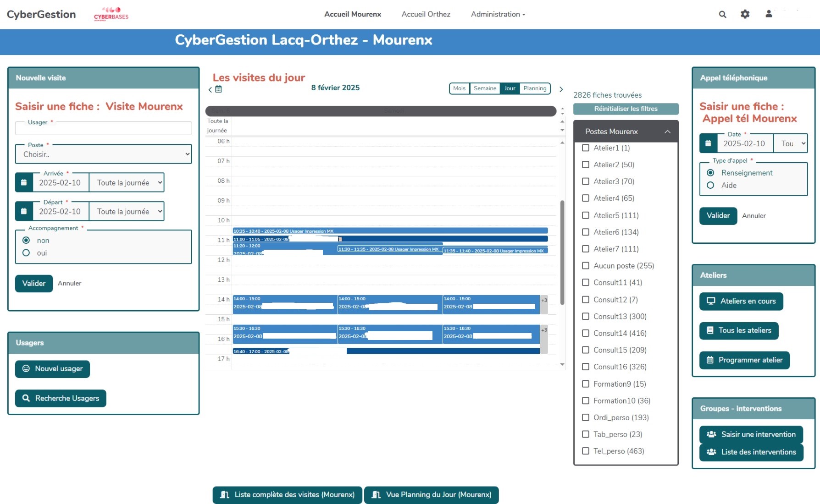Click Annuler in Nouvelle visite form
This screenshot has height=504, width=820.
pyautogui.click(x=70, y=283)
